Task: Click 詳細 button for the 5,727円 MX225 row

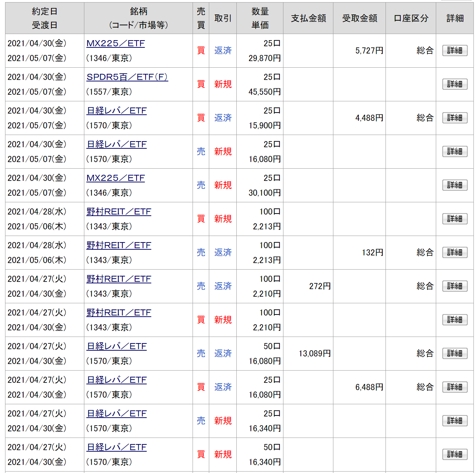Action: [x=455, y=51]
